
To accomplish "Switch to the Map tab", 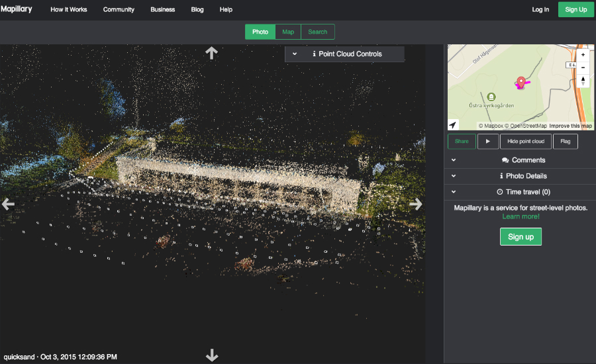I will pyautogui.click(x=288, y=32).
